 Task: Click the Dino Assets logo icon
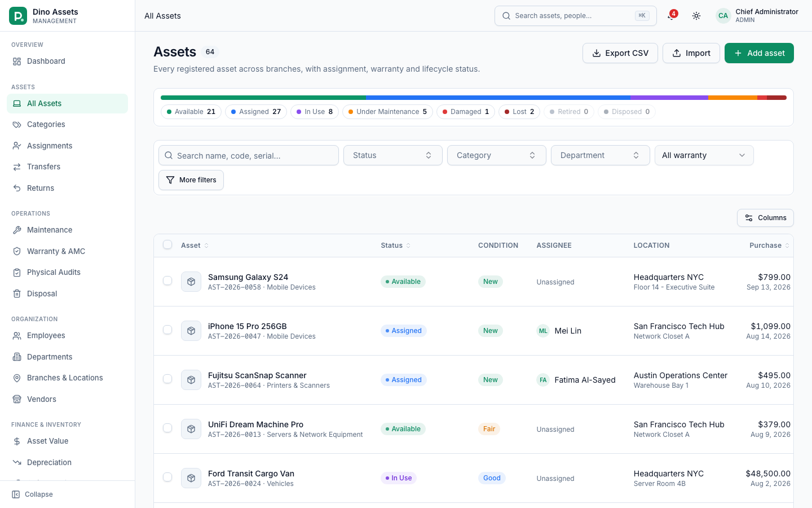18,16
